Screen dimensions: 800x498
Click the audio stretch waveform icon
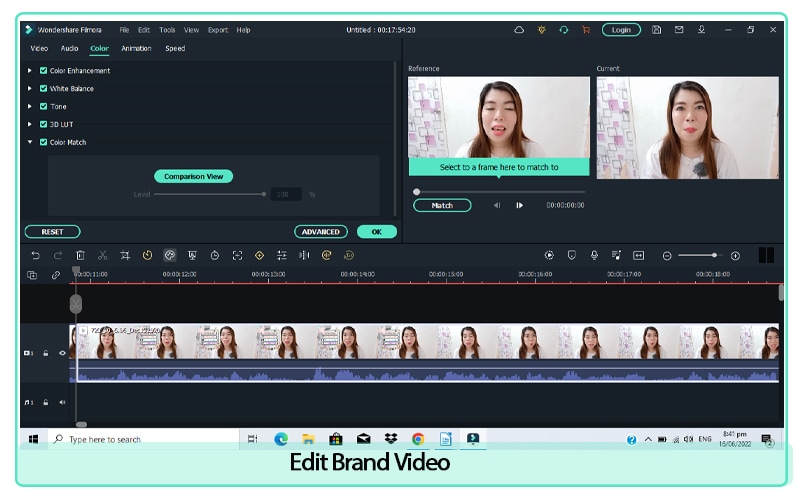[x=304, y=256]
